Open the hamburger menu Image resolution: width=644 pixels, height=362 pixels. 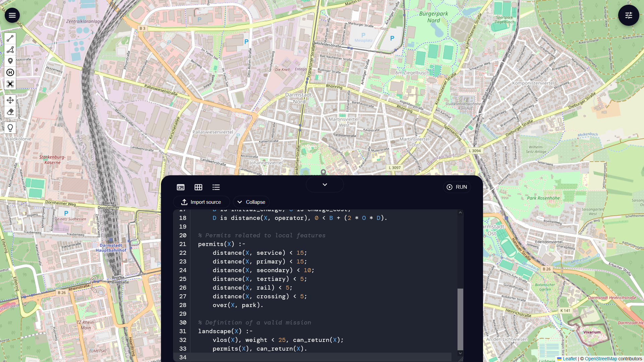pyautogui.click(x=12, y=15)
